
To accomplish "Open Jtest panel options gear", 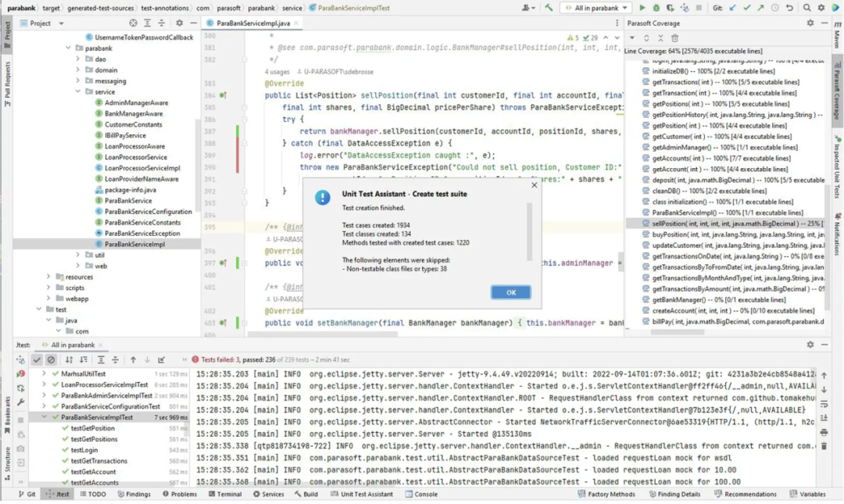I will pyautogui.click(x=810, y=345).
